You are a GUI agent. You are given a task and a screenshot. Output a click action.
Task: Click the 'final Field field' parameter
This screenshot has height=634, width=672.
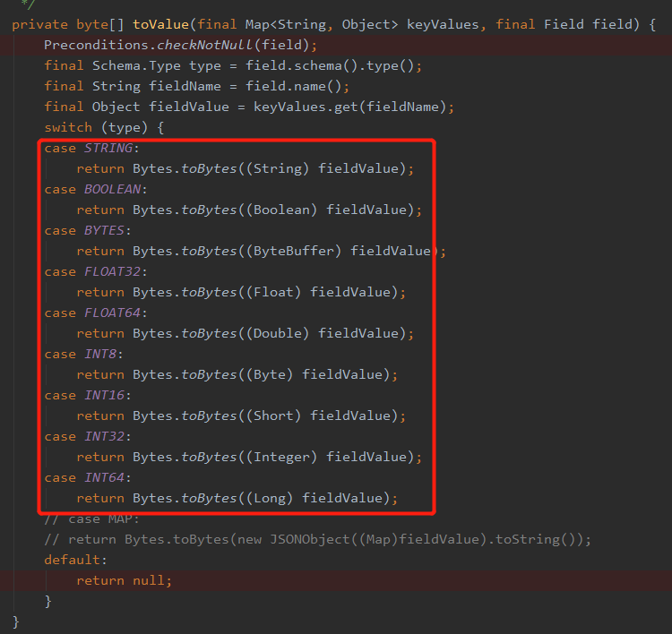pos(564,24)
